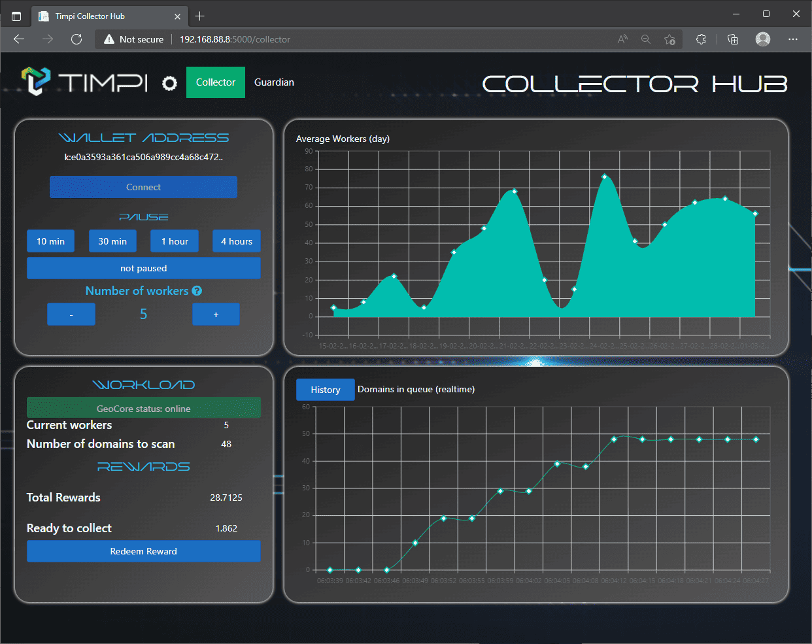Open browser Collections icon
Screen dimensions: 812x644
tap(733, 39)
